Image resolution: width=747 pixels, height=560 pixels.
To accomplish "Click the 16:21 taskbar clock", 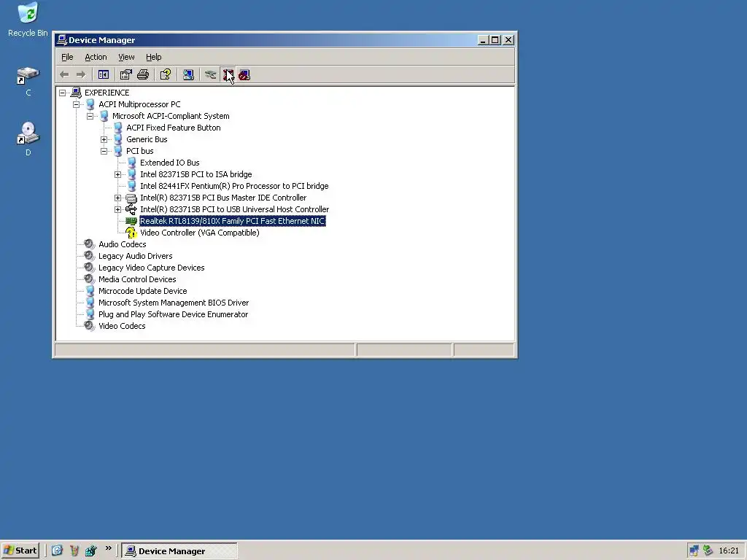I will (729, 551).
